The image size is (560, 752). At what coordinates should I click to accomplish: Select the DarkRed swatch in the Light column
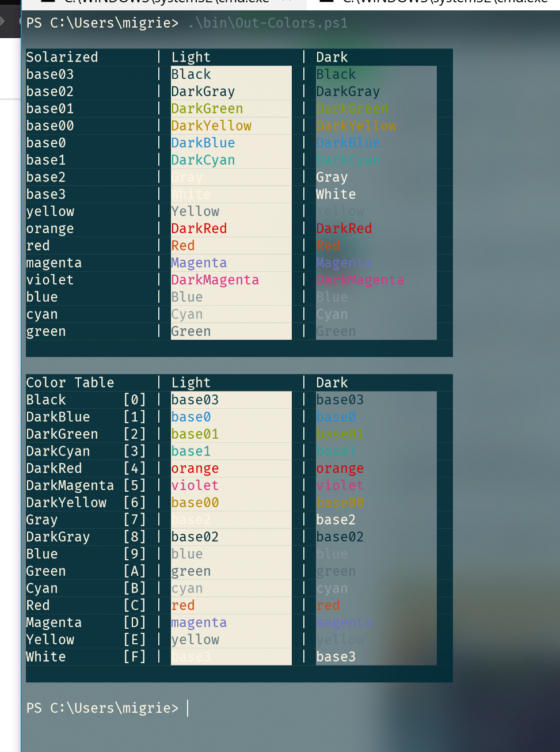tap(199, 228)
